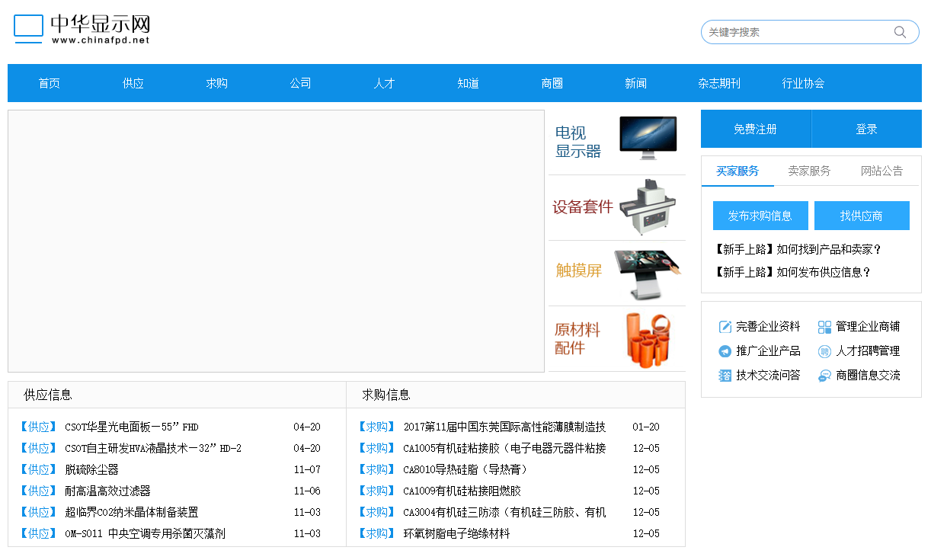Image resolution: width=931 pixels, height=560 pixels.
Task: Click the 技术交流问答 icon
Action: (725, 376)
